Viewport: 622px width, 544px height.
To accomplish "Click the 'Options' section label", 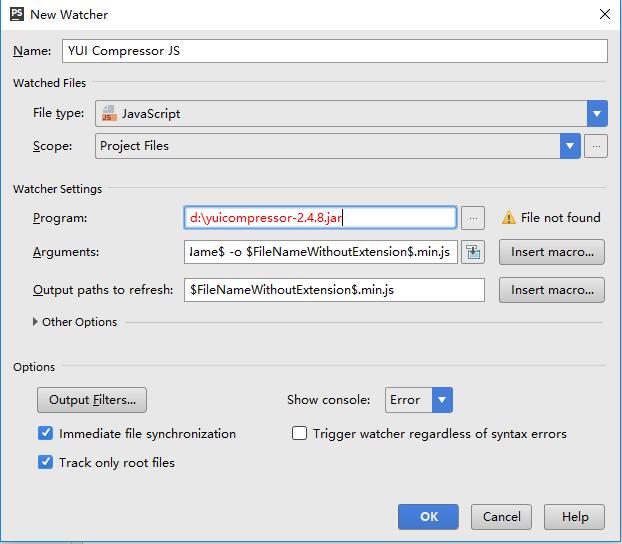I will point(34,367).
